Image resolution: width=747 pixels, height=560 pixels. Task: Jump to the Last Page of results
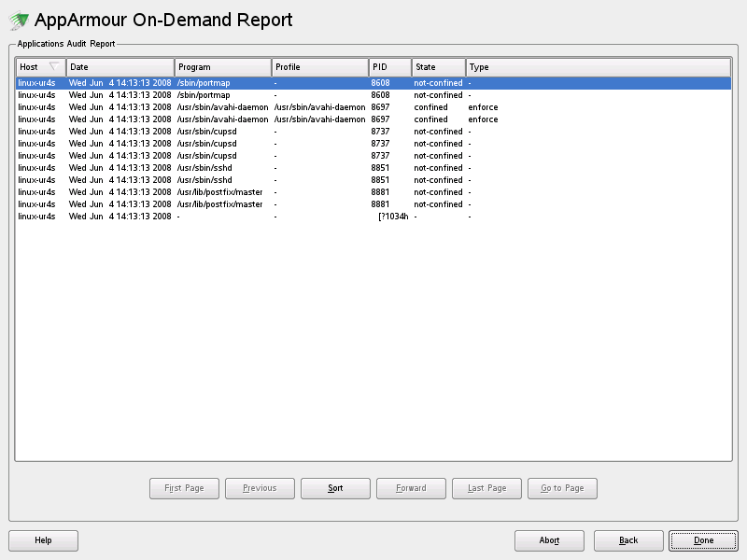[486, 488]
